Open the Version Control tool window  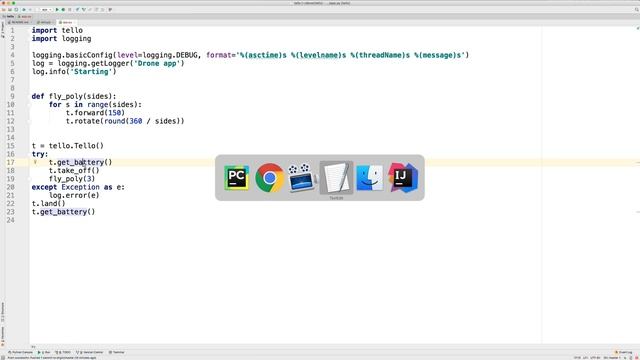coord(90,352)
